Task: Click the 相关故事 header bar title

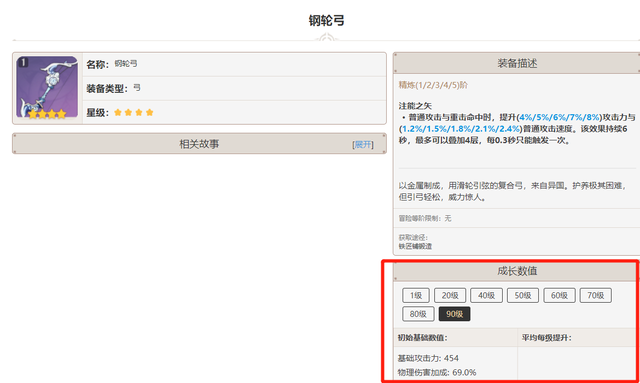Action: coord(199,144)
